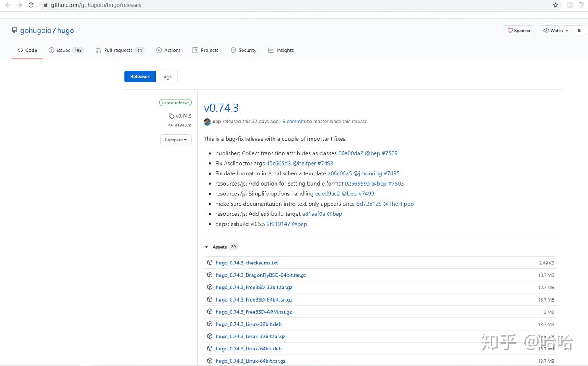The height and width of the screenshot is (366, 588).
Task: Open the Watch dropdown
Action: coord(556,31)
